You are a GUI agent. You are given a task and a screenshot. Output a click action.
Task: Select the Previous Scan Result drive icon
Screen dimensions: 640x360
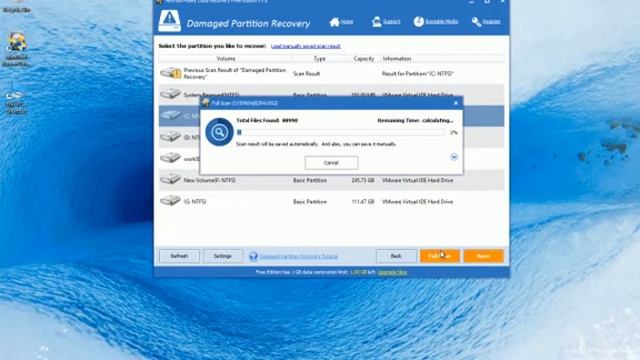(171, 73)
